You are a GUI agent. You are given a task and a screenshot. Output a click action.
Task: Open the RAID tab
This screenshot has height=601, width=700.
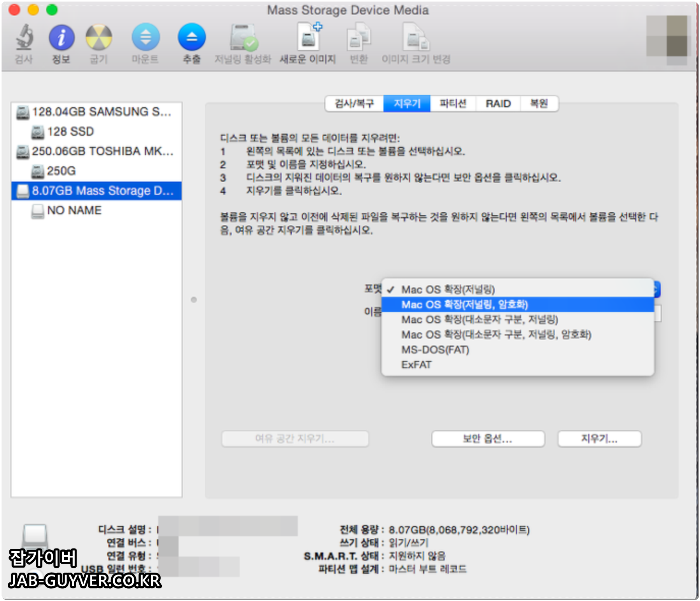(498, 104)
